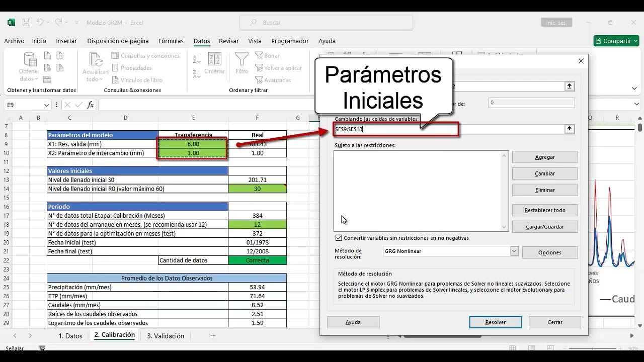Click the Inic. ses. sign-in button
The image size is (644, 362).
point(556,23)
